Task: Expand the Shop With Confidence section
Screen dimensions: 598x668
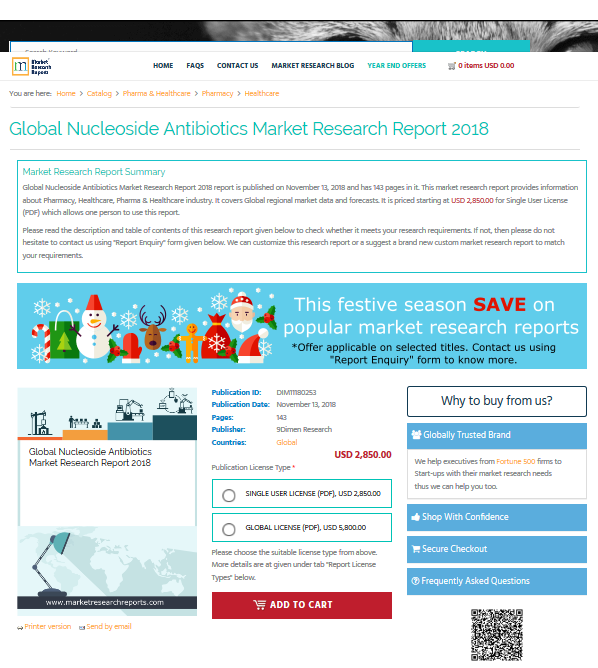Action: (x=497, y=517)
